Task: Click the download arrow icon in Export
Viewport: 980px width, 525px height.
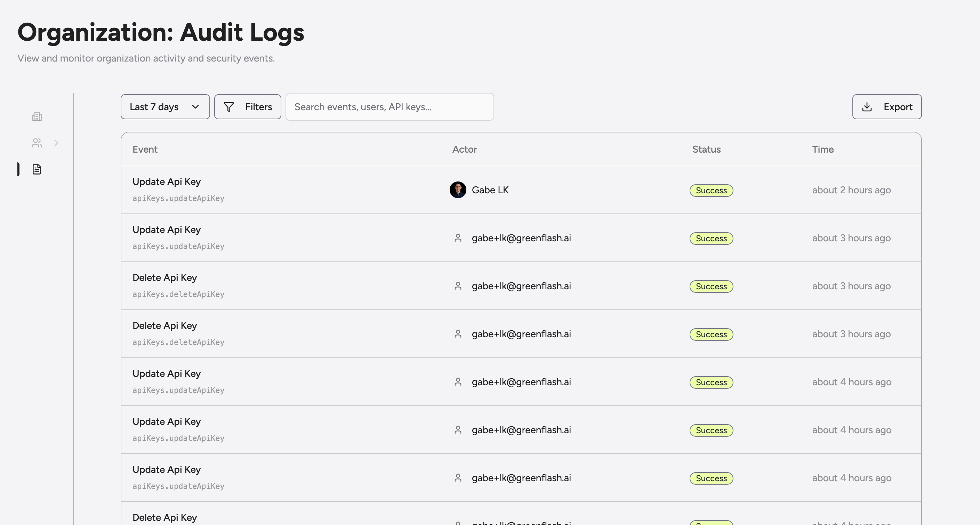Action: pyautogui.click(x=867, y=107)
